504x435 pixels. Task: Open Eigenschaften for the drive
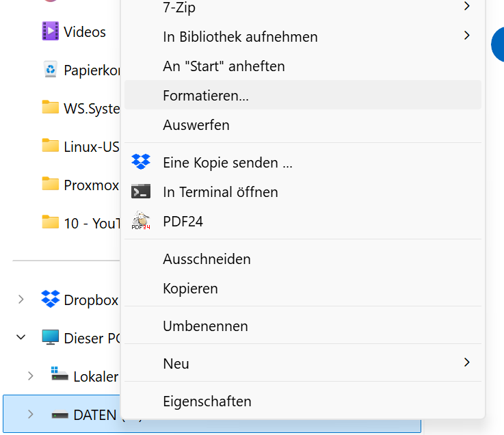click(207, 401)
